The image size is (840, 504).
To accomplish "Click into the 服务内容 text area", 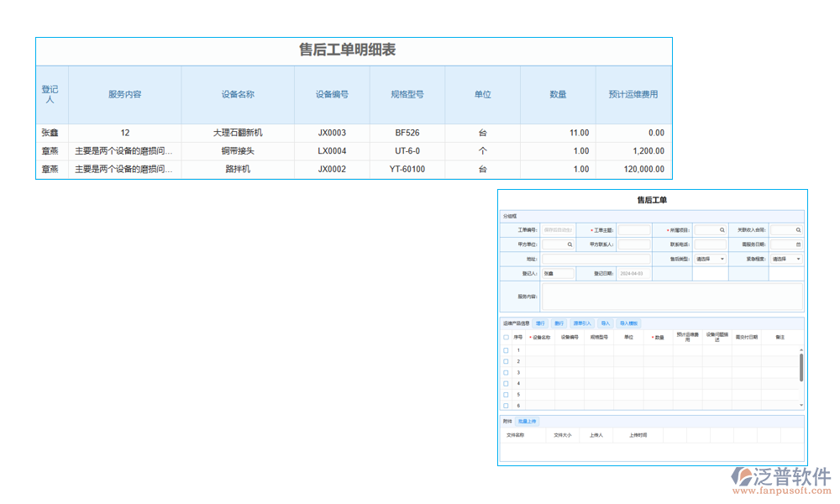I will tap(672, 297).
